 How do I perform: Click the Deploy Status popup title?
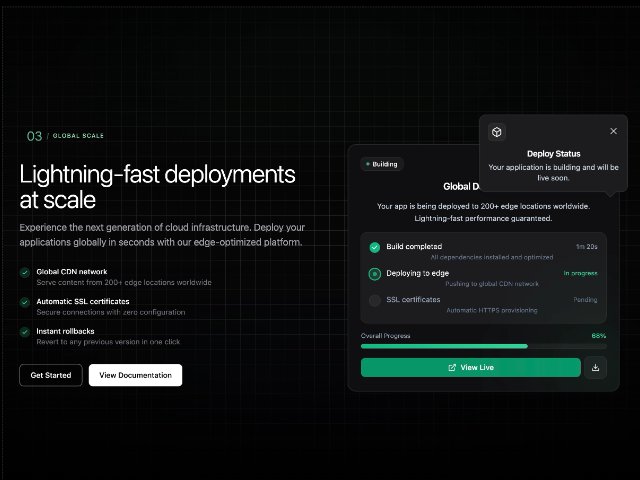tap(553, 154)
